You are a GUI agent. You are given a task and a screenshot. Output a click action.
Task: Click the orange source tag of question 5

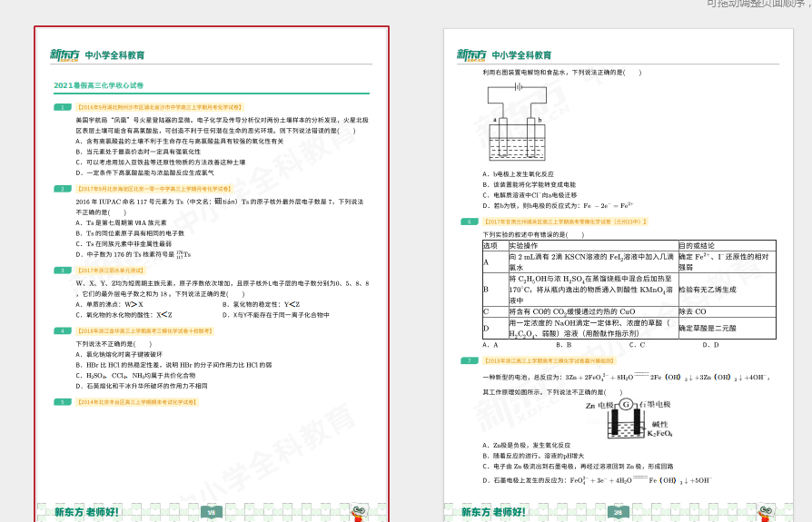[137, 402]
